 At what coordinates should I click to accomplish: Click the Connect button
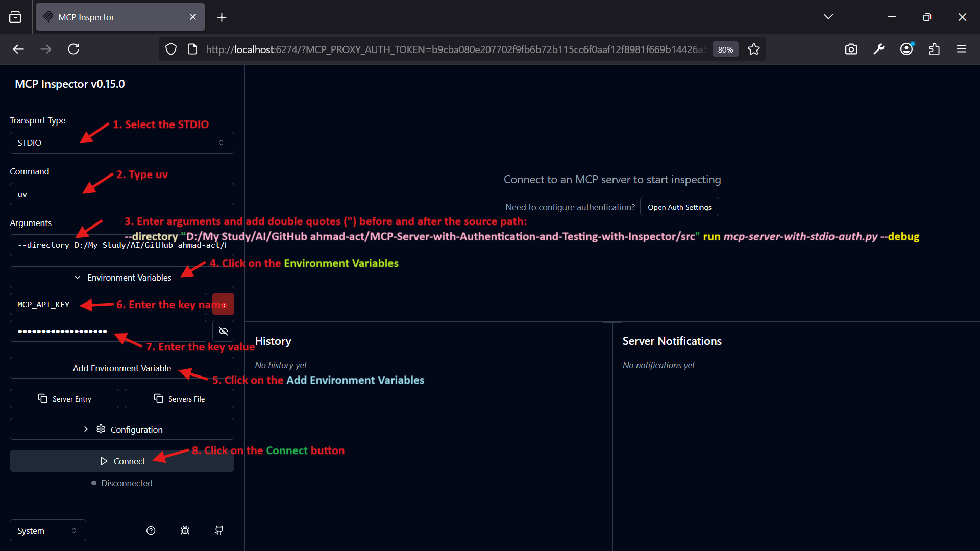tap(122, 461)
